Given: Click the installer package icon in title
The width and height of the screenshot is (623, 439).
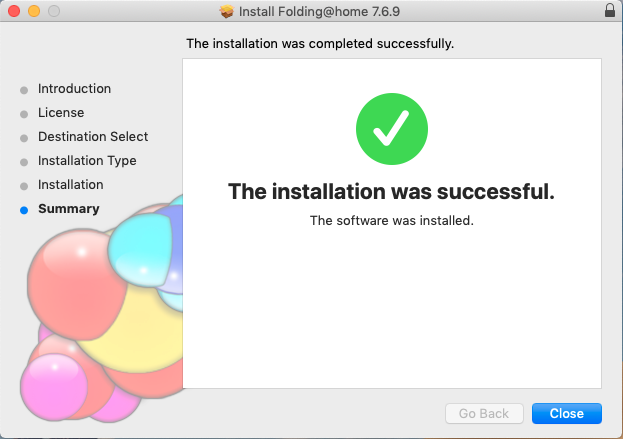Looking at the screenshot, I should coord(226,12).
